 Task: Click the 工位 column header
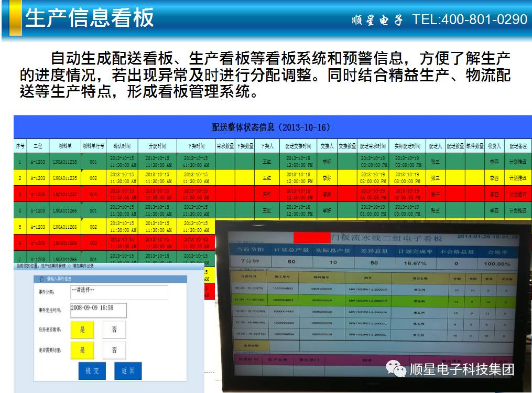click(38, 146)
